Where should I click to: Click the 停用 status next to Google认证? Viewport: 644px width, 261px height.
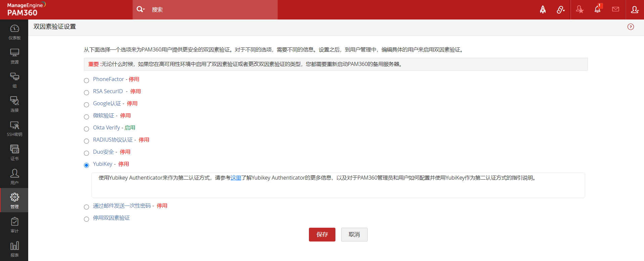(132, 104)
